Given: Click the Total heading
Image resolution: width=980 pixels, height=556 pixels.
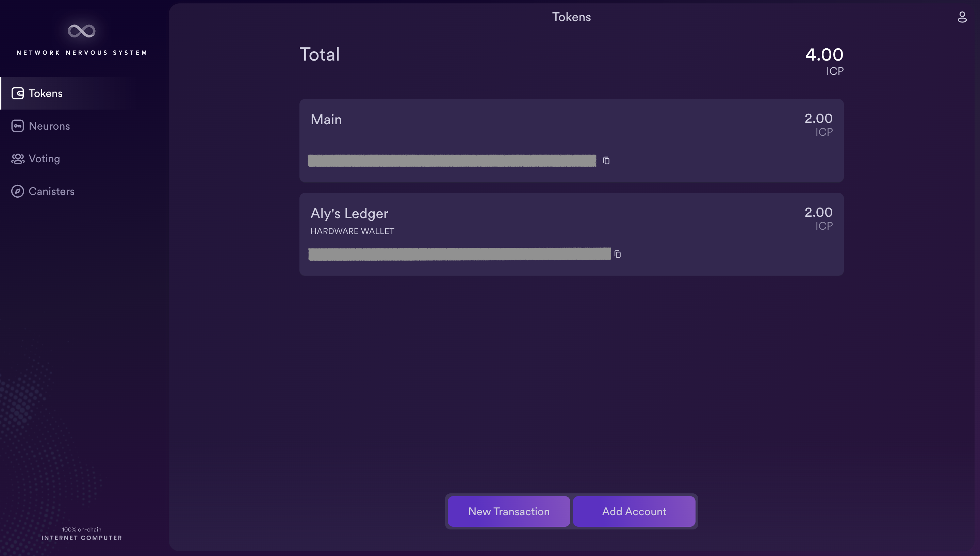Looking at the screenshot, I should tap(320, 54).
